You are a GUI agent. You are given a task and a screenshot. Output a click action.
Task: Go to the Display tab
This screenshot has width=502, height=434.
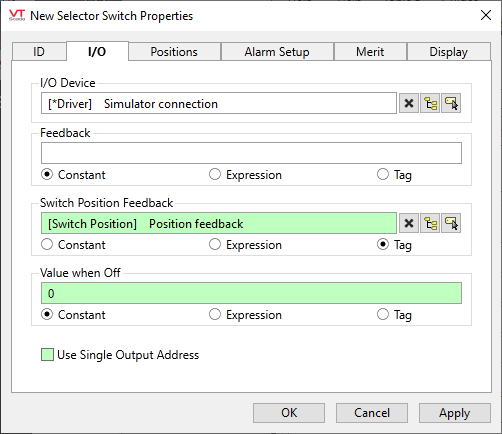click(x=448, y=52)
